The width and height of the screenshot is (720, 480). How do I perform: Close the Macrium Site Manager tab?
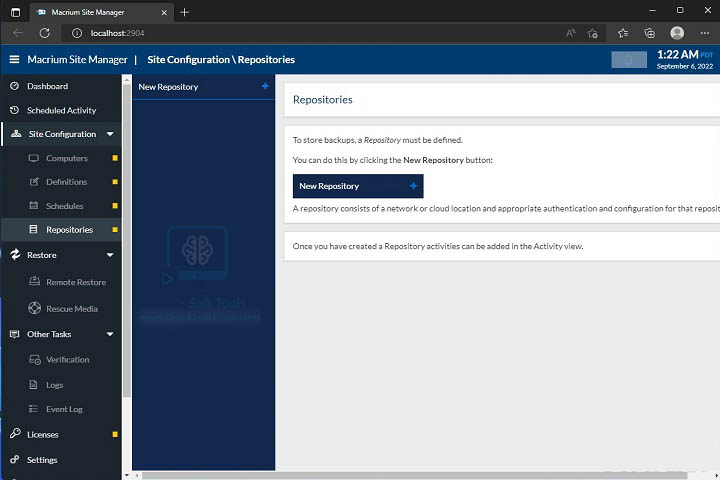click(164, 12)
